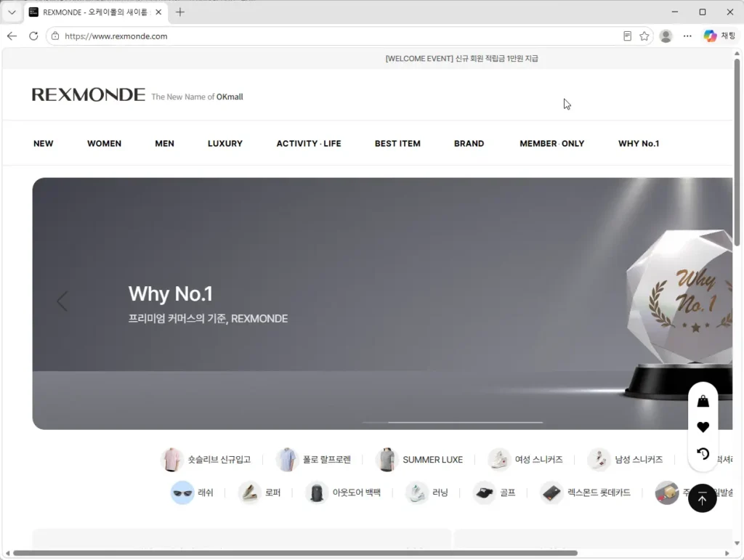Refresh the page with reload icon
This screenshot has height=560, width=744.
pyautogui.click(x=33, y=36)
